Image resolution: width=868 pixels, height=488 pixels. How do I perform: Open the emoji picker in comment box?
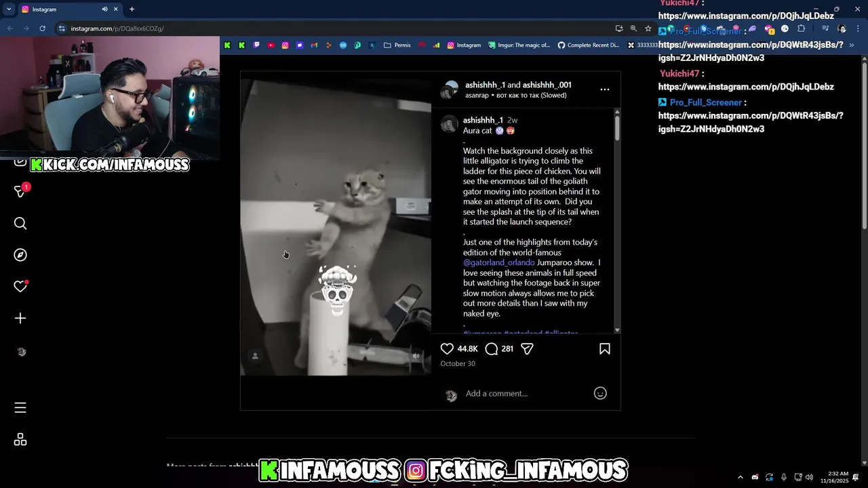tap(600, 393)
